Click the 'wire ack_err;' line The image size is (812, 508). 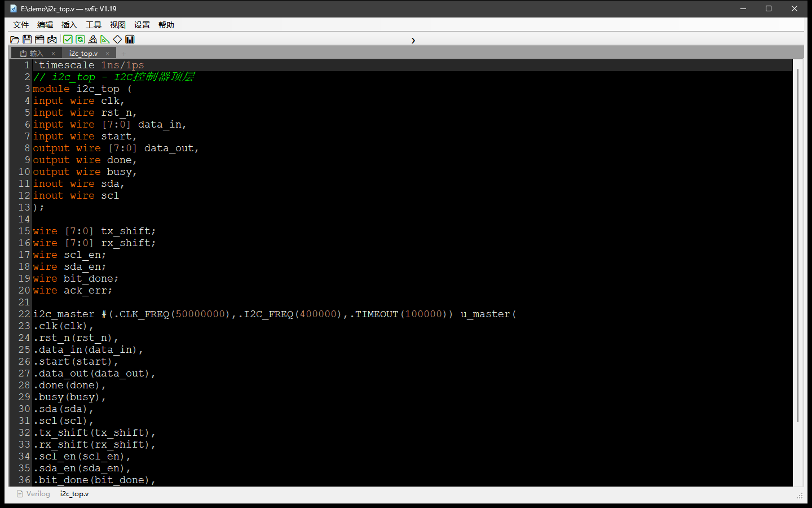tap(72, 291)
